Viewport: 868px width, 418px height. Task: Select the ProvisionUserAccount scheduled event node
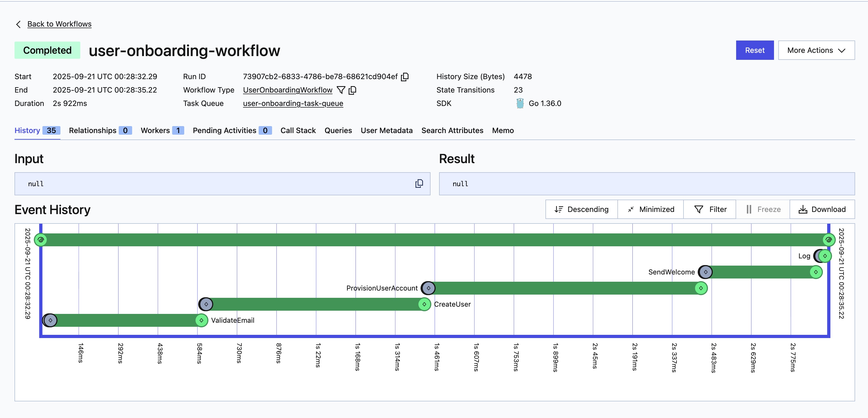tap(428, 288)
